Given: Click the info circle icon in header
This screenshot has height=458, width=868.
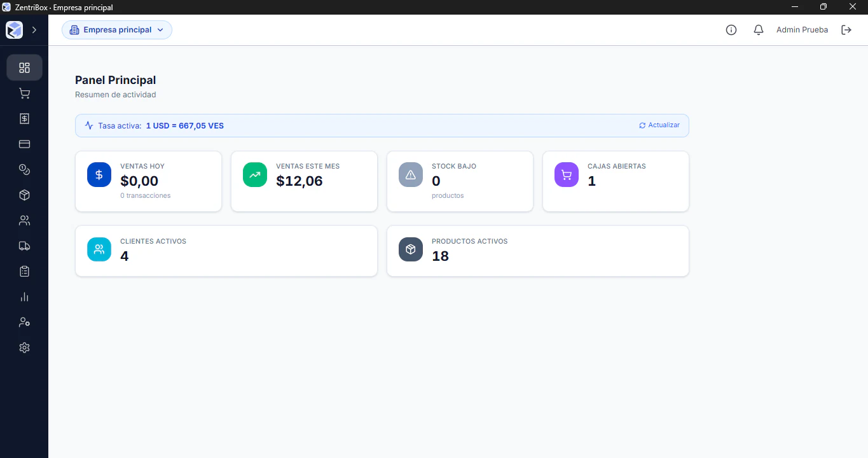Looking at the screenshot, I should [x=731, y=30].
